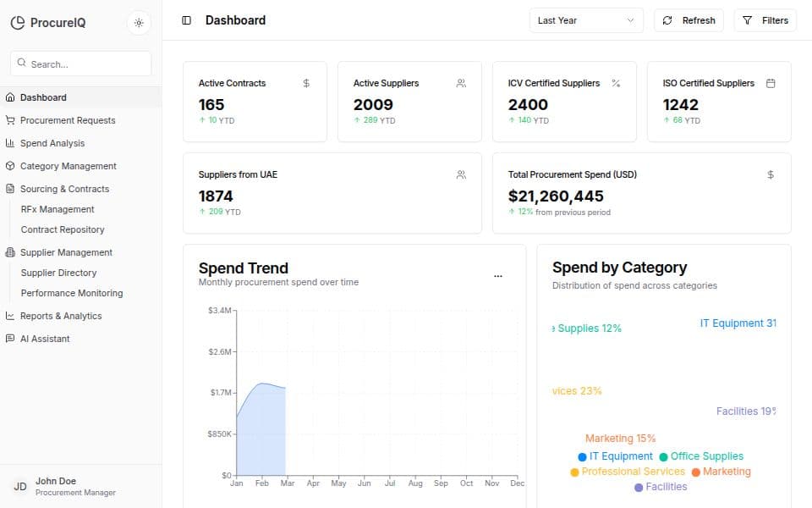Click the JD user avatar

[x=20, y=487]
